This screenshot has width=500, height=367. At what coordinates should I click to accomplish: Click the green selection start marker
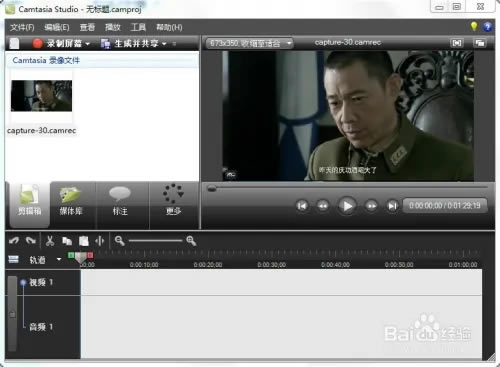point(71,255)
